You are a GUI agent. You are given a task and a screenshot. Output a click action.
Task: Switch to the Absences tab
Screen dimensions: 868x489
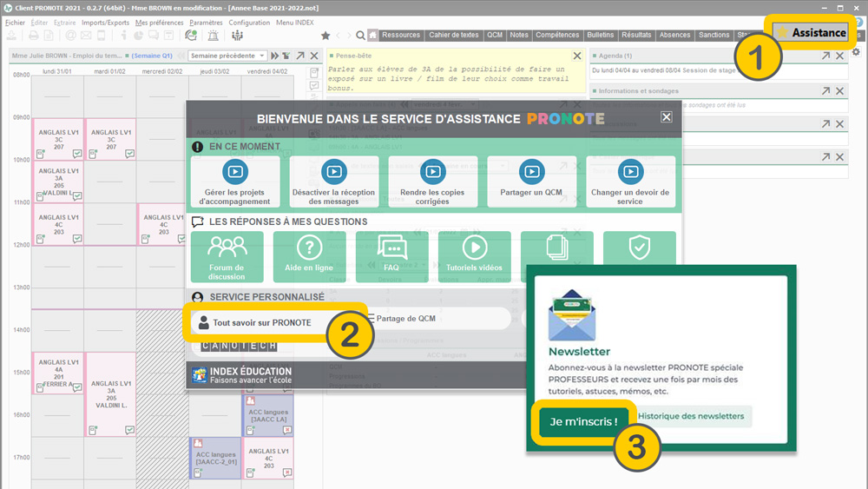(674, 35)
